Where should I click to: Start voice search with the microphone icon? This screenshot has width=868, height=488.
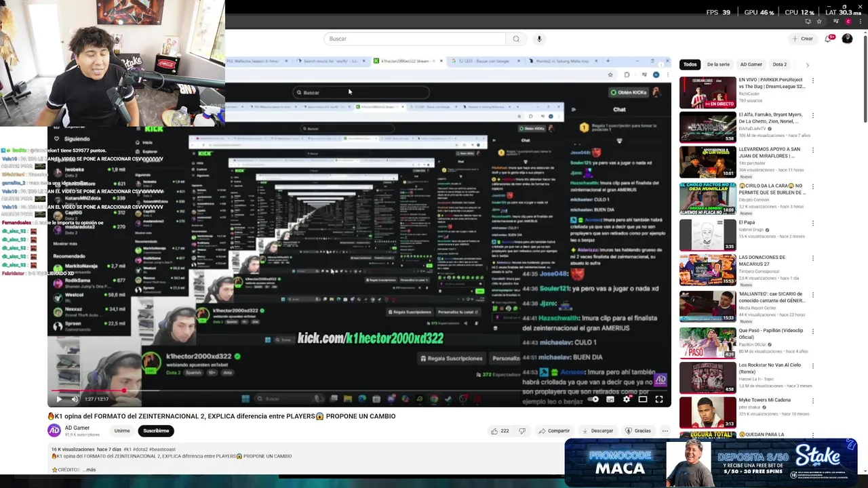pos(539,39)
